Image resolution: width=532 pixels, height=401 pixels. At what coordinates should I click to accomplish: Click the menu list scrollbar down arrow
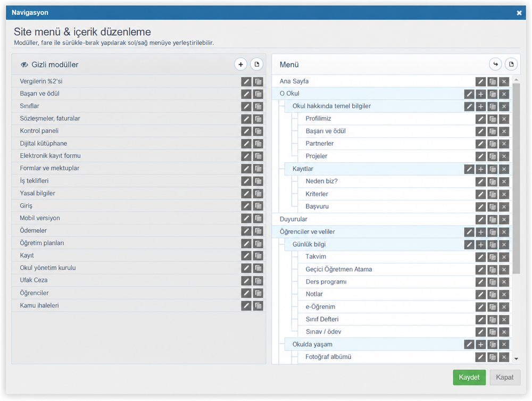[x=516, y=358]
